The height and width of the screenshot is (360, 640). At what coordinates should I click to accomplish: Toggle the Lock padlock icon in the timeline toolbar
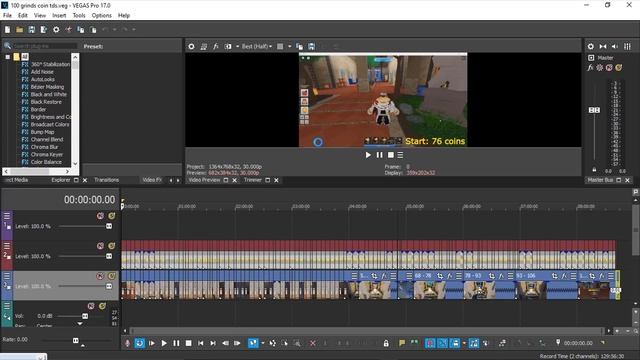[386, 343]
